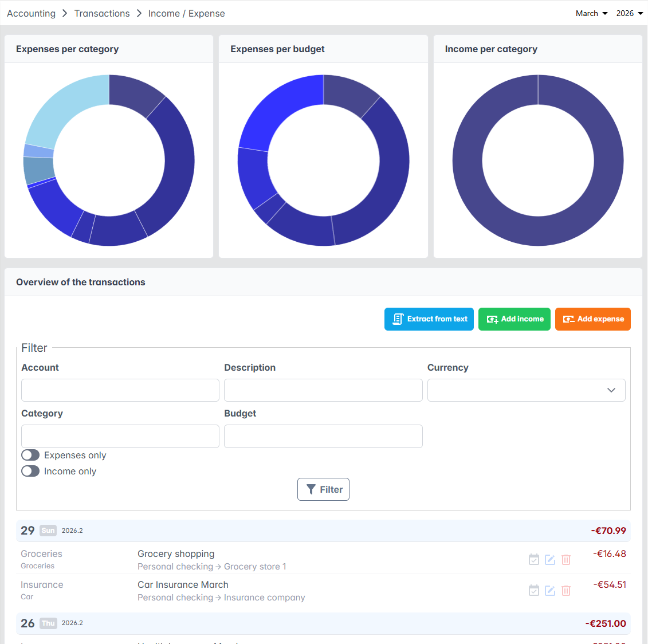Click the Add income button
This screenshot has height=644, width=648.
click(515, 319)
